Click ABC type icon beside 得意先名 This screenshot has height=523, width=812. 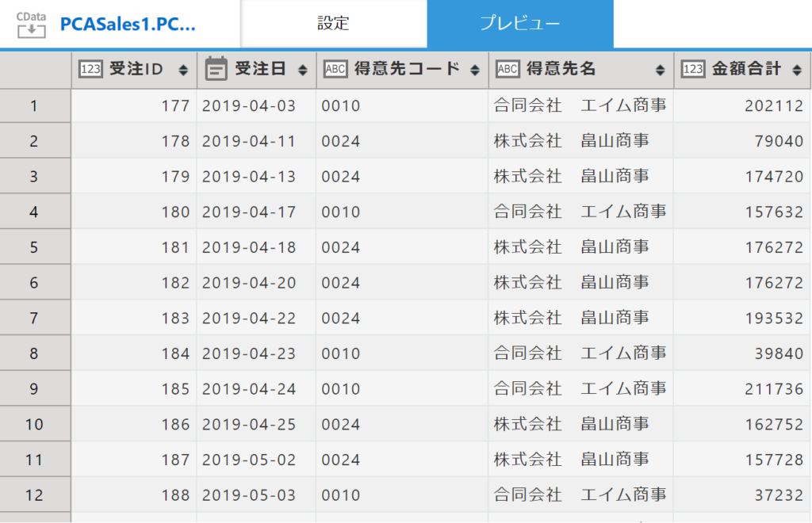point(507,70)
